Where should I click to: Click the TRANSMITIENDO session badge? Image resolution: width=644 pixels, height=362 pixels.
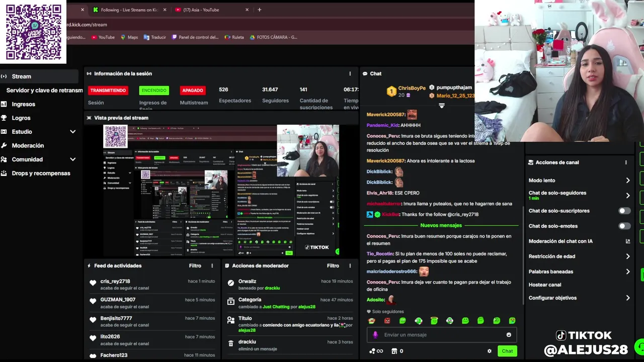(108, 90)
